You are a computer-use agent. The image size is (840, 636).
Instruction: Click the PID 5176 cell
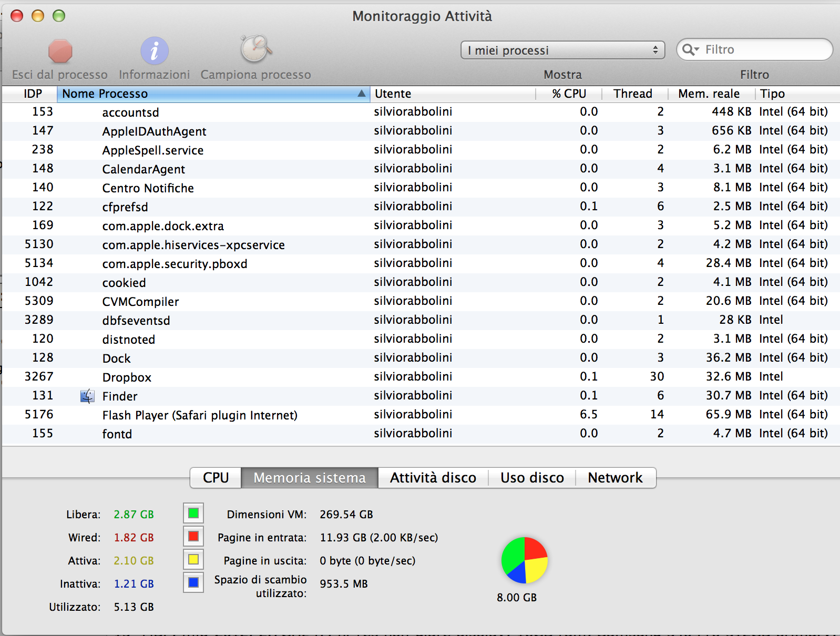pyautogui.click(x=39, y=414)
